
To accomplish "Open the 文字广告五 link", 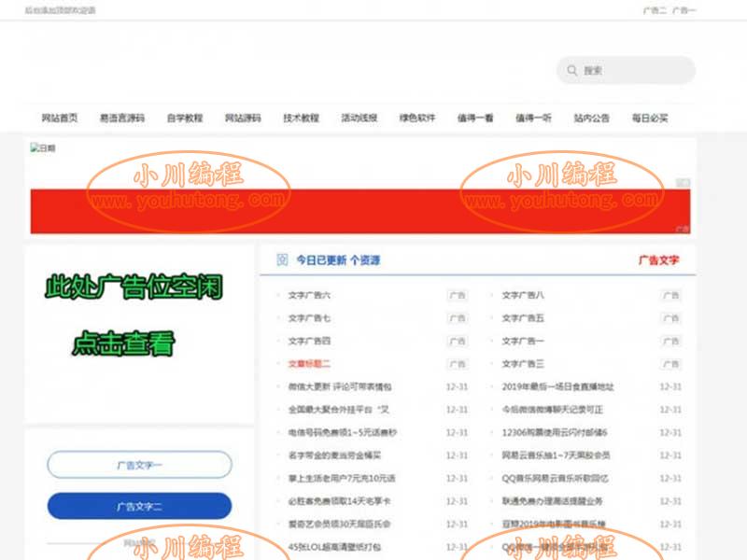I will point(523,318).
